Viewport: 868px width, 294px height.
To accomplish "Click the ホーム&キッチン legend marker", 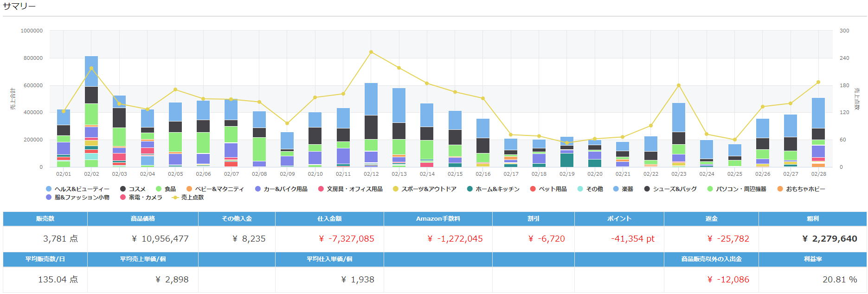I will click(x=470, y=189).
